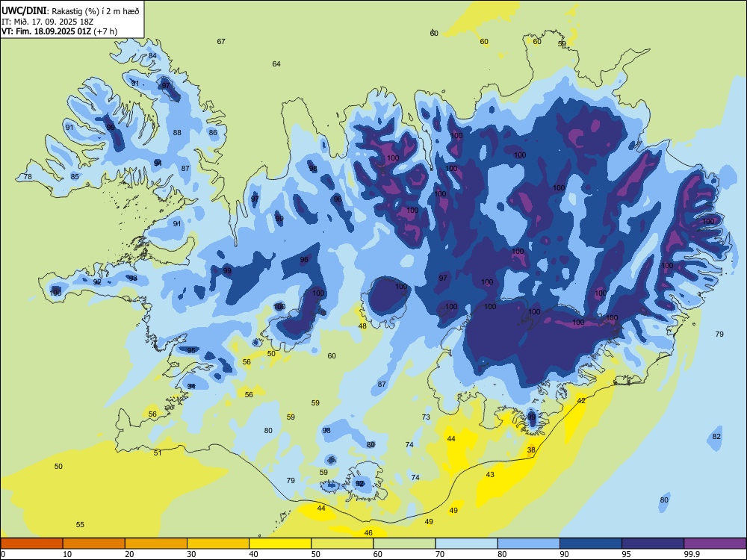747x560 pixels.
Task: Click the map value "82"
Action: click(x=716, y=436)
